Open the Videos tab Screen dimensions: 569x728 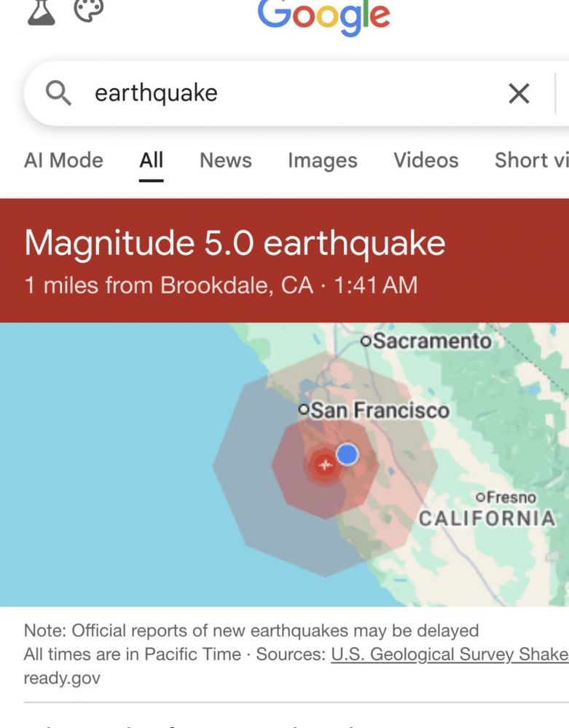(425, 160)
